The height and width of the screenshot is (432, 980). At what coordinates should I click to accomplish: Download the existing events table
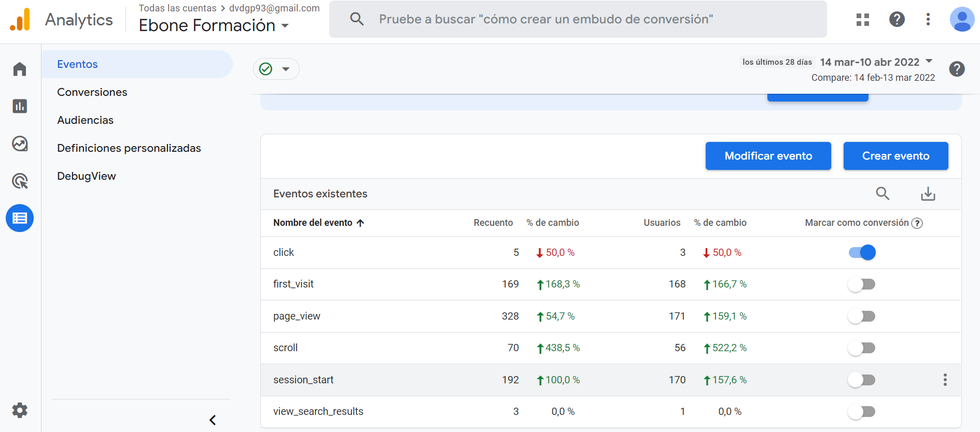coord(928,194)
